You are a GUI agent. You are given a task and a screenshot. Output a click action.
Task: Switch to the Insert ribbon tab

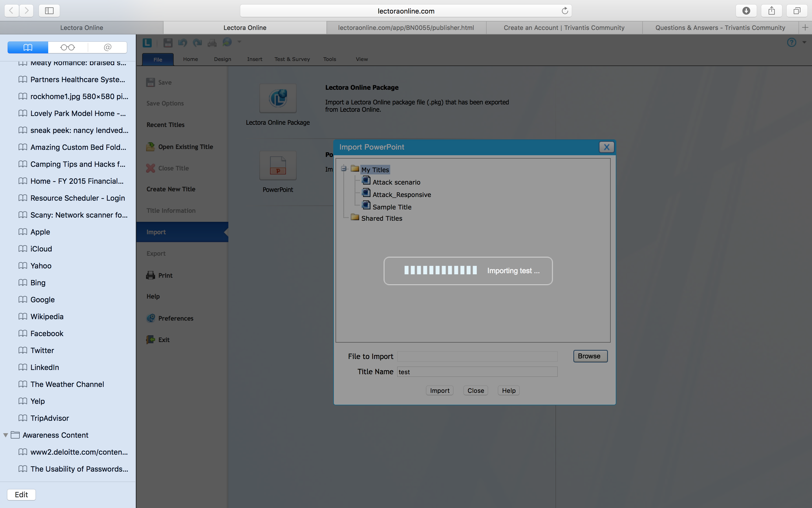pyautogui.click(x=254, y=59)
